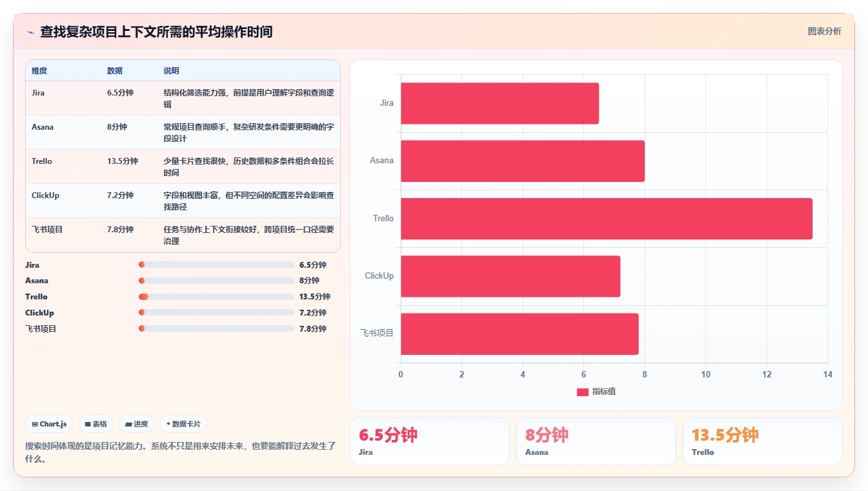Click the 0 x-axis tick label
The height and width of the screenshot is (491, 868).
pos(401,375)
